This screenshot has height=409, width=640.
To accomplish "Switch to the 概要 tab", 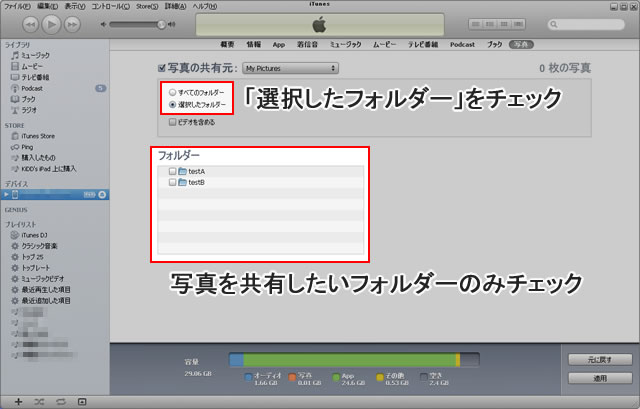I will click(227, 44).
